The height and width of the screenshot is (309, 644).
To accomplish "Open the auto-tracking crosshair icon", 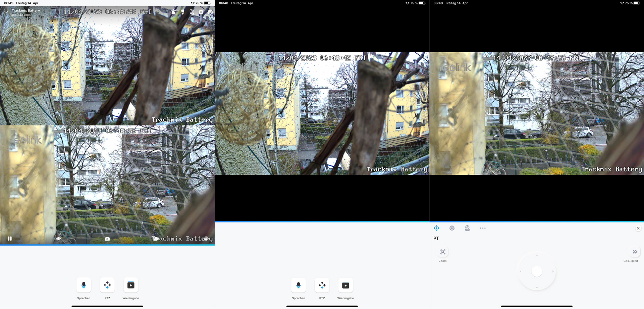I will pyautogui.click(x=452, y=228).
